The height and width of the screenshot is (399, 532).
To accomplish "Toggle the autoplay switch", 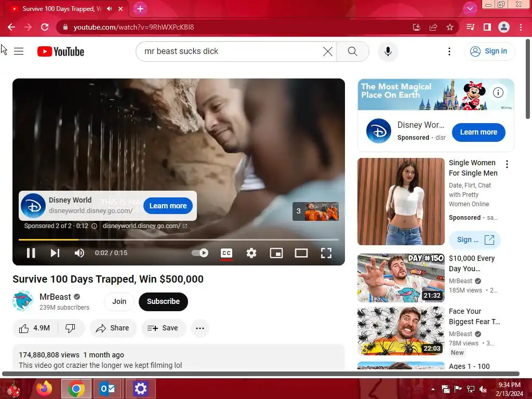I will tap(200, 253).
